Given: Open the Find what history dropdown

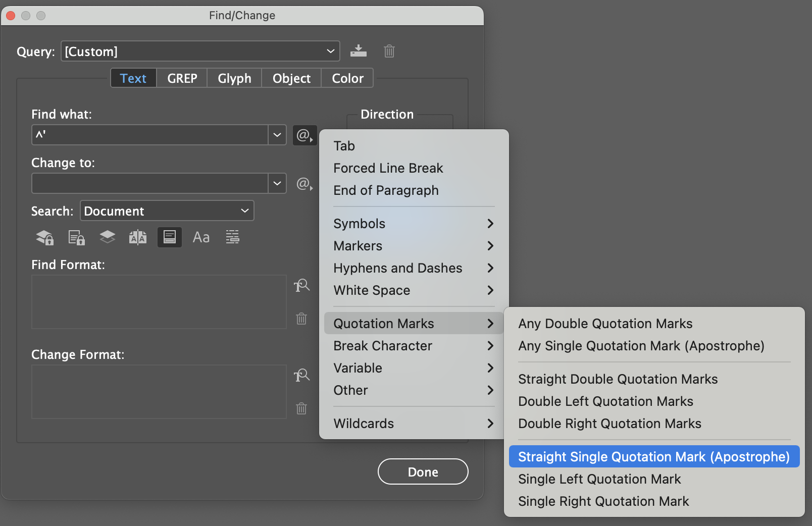Looking at the screenshot, I should point(277,135).
